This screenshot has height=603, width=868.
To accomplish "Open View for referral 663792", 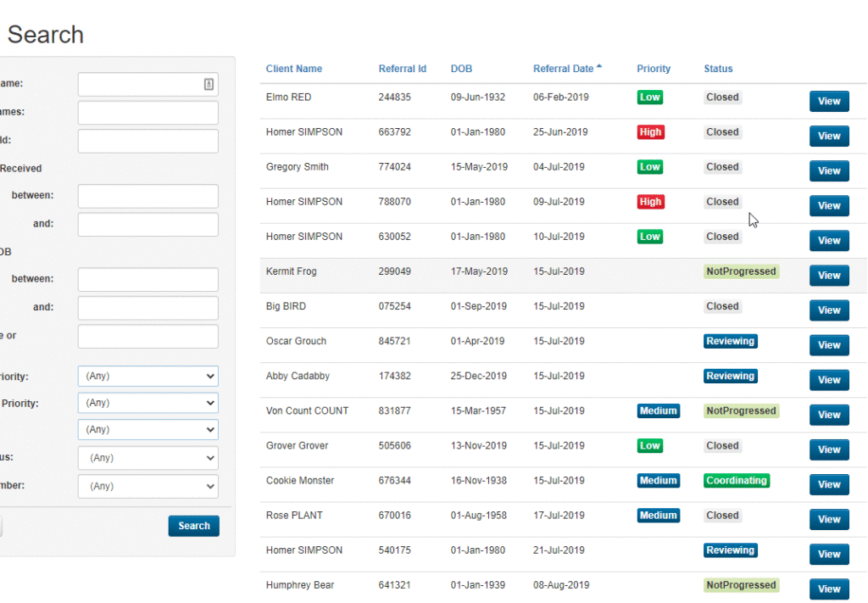I will (x=829, y=137).
